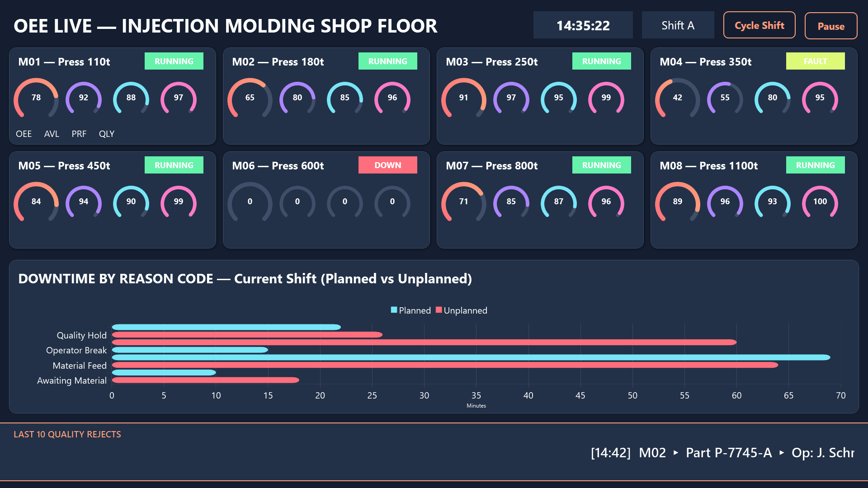Open the M07 — Press 800t card title
Image resolution: width=868 pixels, height=488 pixels.
click(492, 166)
